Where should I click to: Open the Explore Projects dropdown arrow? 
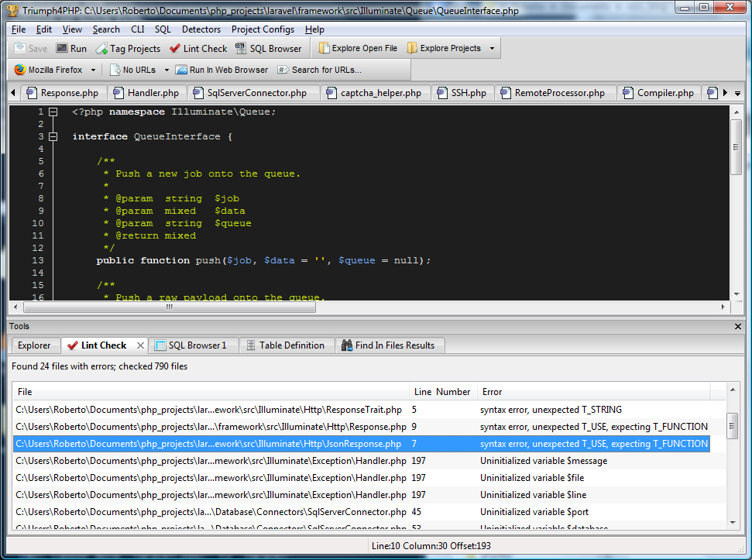[x=492, y=49]
